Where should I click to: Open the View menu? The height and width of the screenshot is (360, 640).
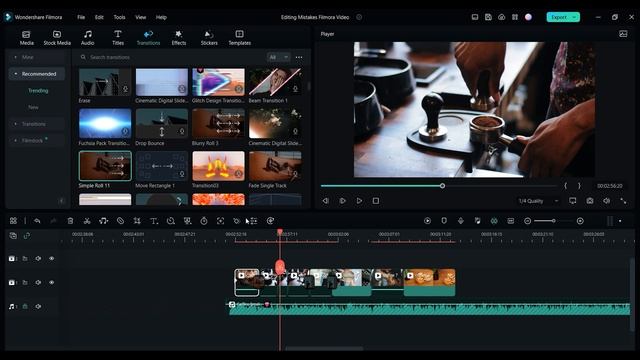point(140,17)
